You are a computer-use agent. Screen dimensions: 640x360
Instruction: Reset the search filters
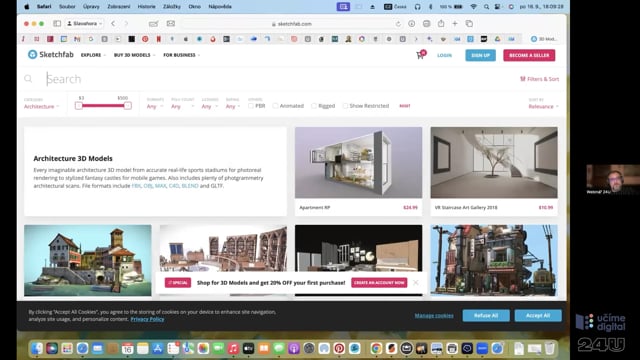tap(404, 106)
